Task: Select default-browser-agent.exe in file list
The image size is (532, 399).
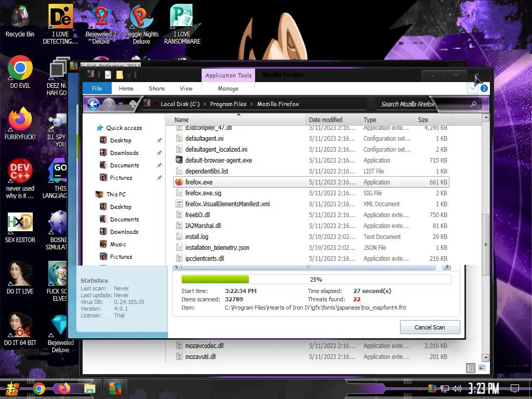Action: pyautogui.click(x=311, y=160)
